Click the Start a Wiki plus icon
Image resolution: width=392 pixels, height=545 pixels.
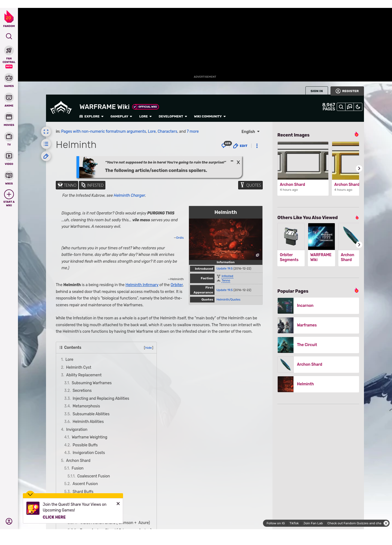tap(9, 194)
